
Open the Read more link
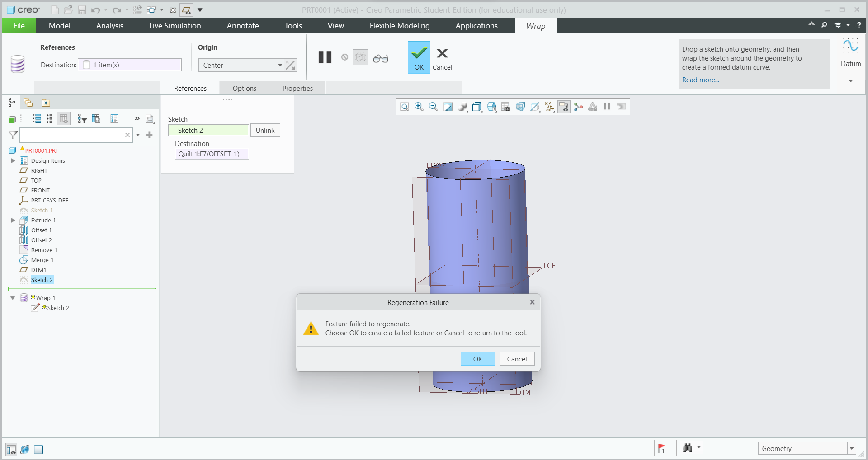[700, 80]
